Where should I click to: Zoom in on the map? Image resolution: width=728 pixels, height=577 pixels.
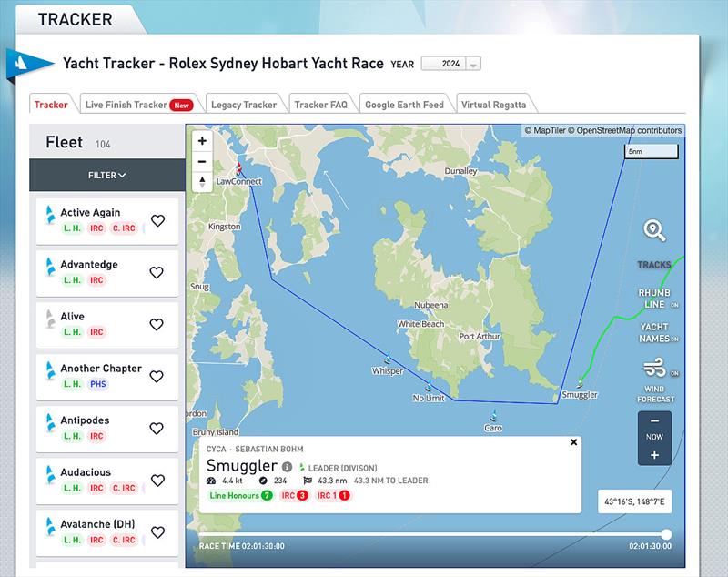pos(202,141)
